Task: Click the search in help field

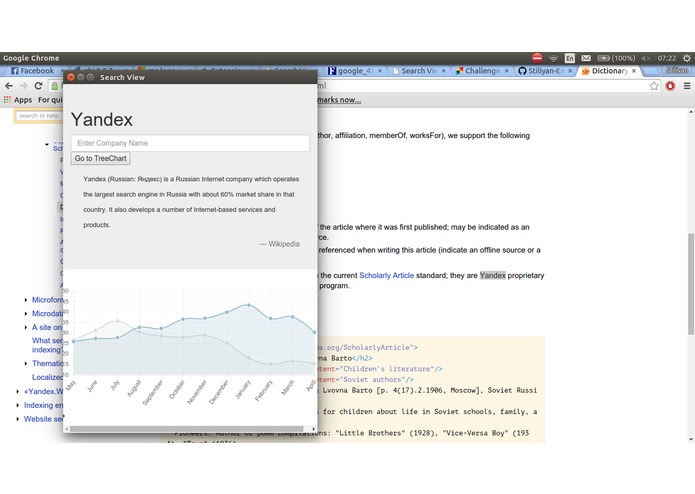Action: tap(38, 116)
